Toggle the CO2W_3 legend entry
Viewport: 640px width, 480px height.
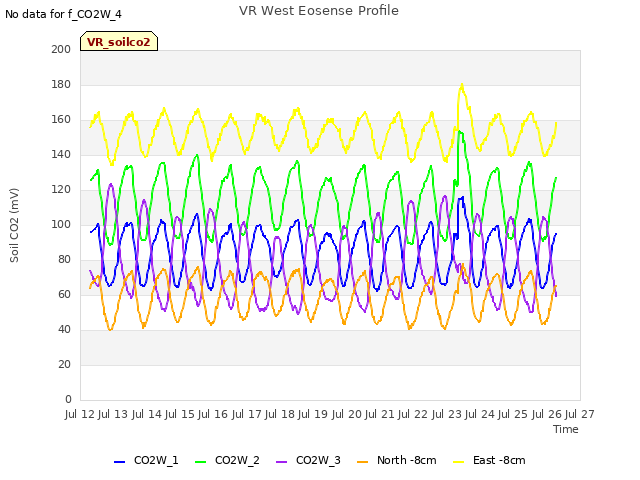[x=308, y=460]
